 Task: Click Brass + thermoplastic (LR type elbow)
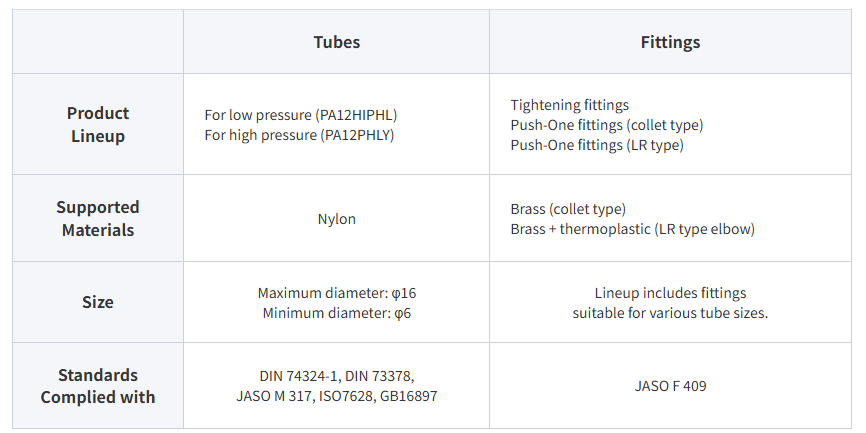point(632,229)
